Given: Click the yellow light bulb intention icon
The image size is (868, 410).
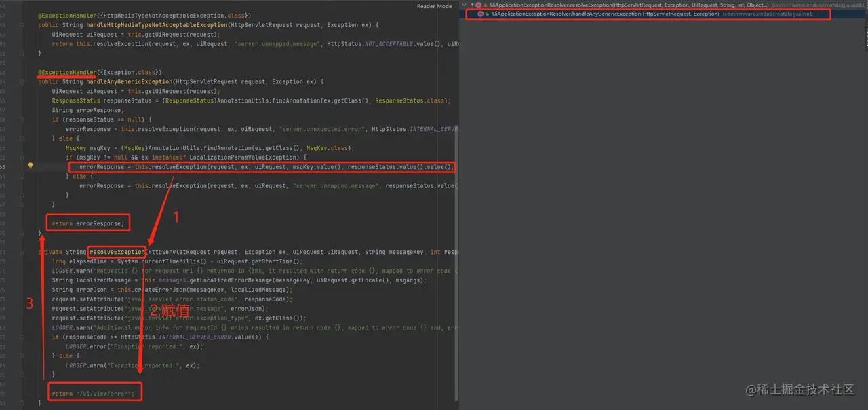Looking at the screenshot, I should click(30, 166).
